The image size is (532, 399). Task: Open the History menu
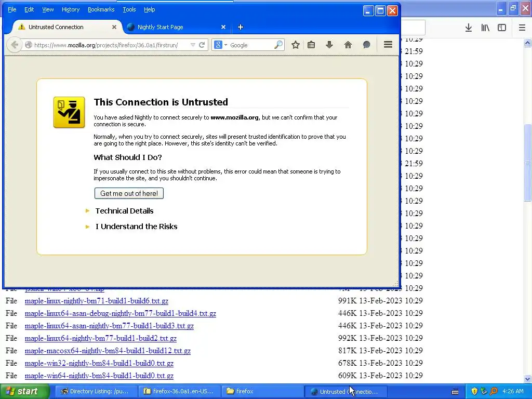[71, 9]
